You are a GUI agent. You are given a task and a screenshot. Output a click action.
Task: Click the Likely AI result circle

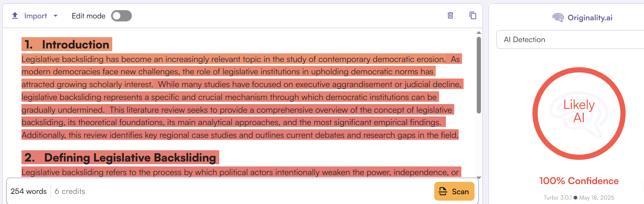579,113
